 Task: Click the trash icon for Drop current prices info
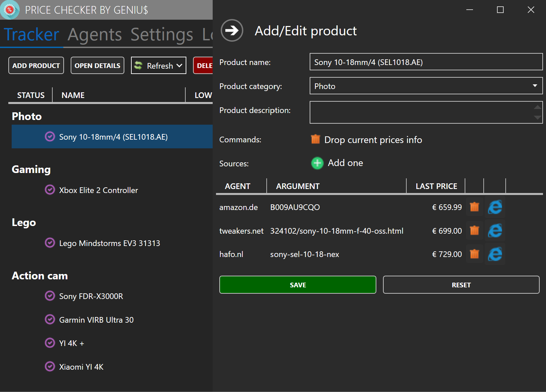315,139
